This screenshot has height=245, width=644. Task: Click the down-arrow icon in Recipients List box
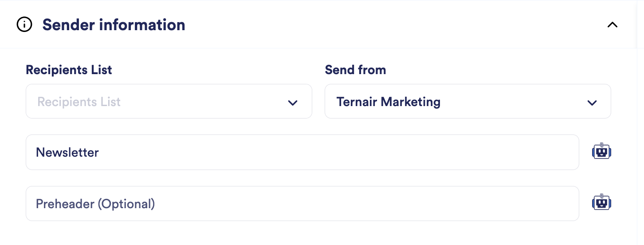point(292,103)
